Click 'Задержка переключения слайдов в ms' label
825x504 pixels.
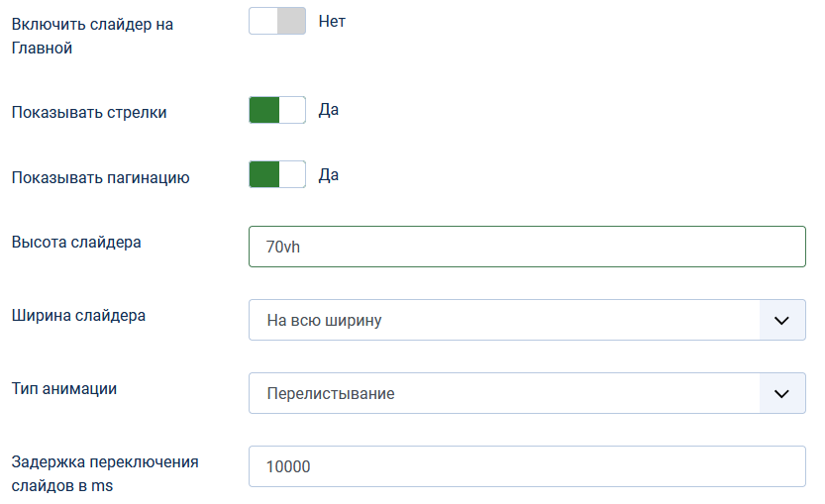coord(105,473)
